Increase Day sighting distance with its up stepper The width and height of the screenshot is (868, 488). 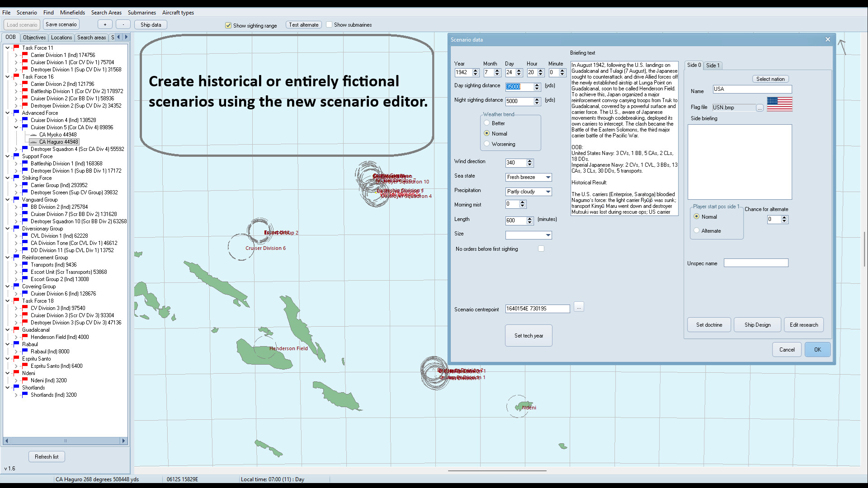click(x=538, y=84)
